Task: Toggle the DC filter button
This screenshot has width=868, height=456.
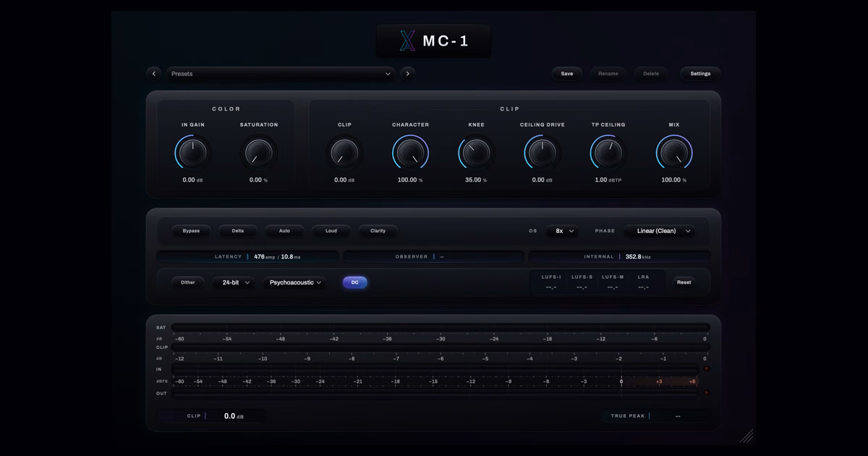Action: pyautogui.click(x=355, y=282)
